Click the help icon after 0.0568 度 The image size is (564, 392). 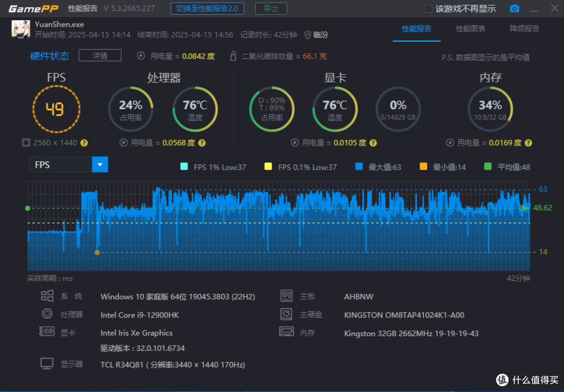click(202, 143)
